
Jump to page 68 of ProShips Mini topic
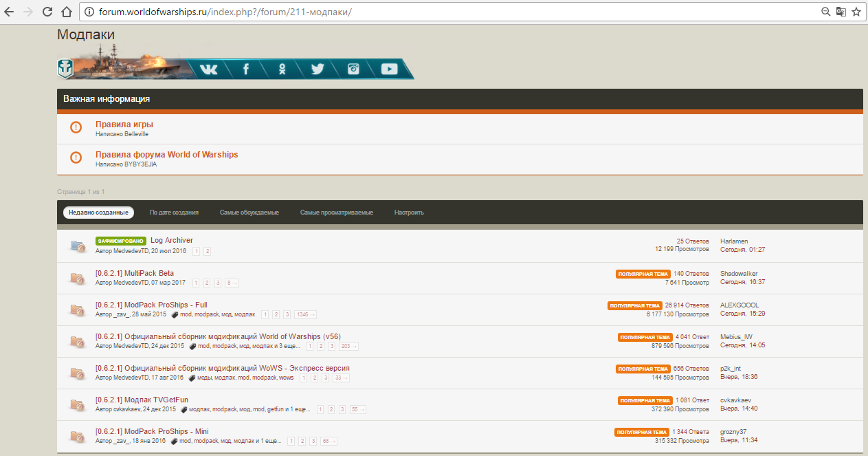pos(329,441)
